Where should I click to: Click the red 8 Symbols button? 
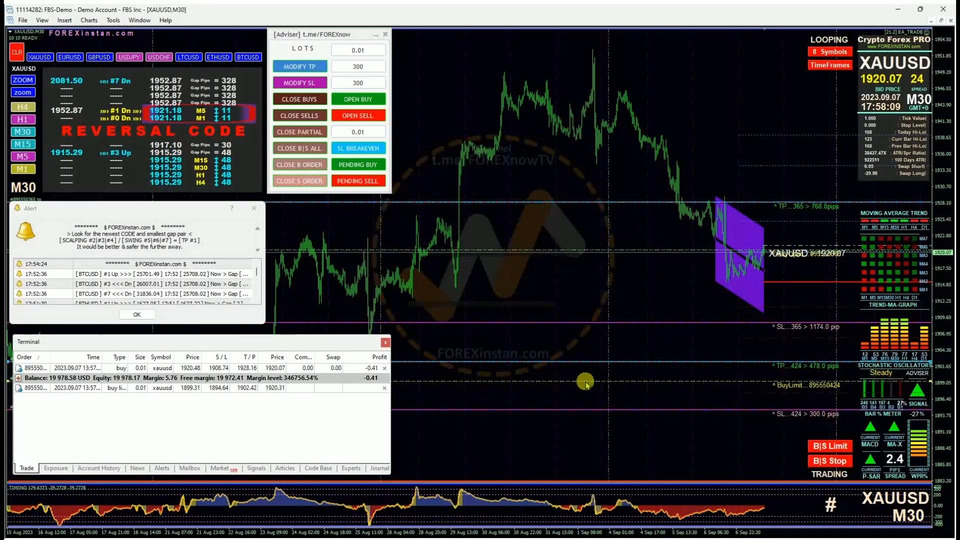point(830,52)
